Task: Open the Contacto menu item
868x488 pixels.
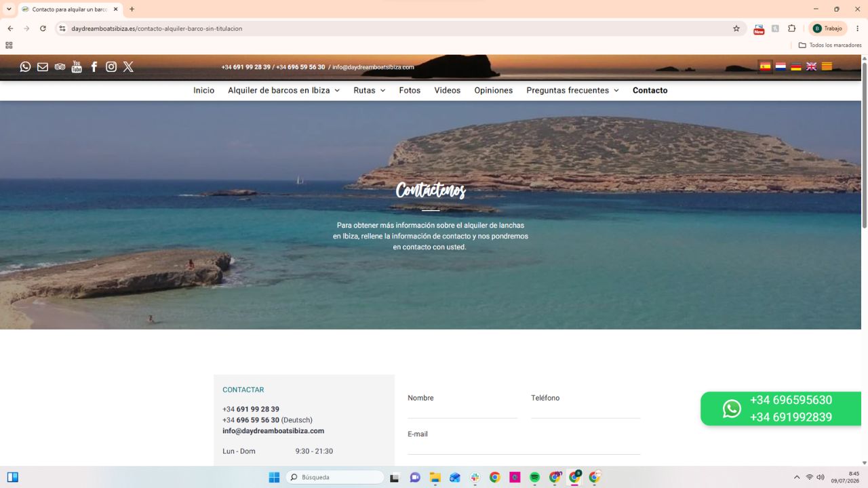Action: pos(650,90)
